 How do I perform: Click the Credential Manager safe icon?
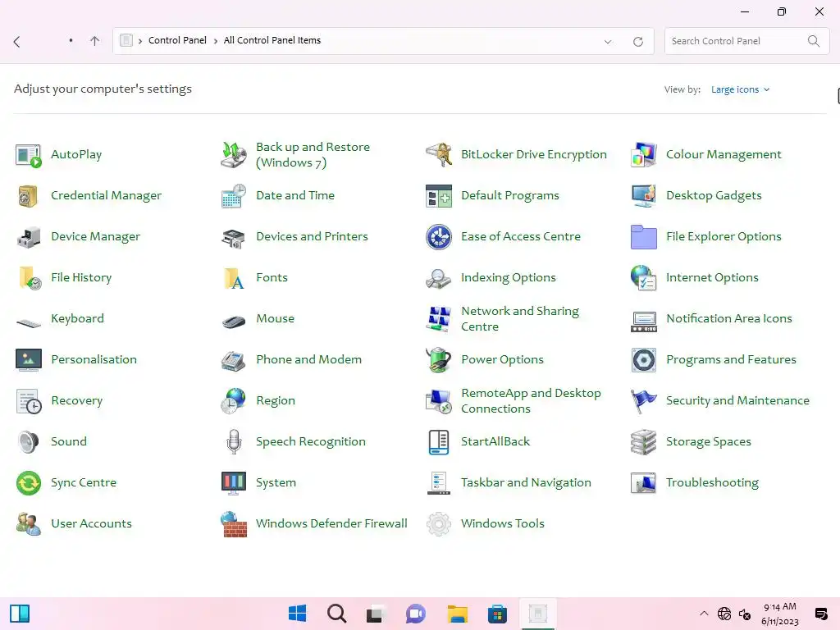pos(29,196)
